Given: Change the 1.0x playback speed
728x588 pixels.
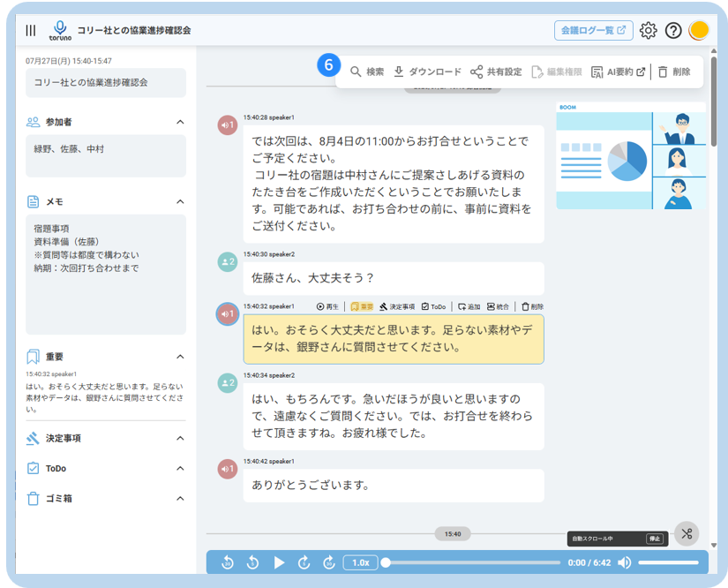Looking at the screenshot, I should (x=360, y=562).
